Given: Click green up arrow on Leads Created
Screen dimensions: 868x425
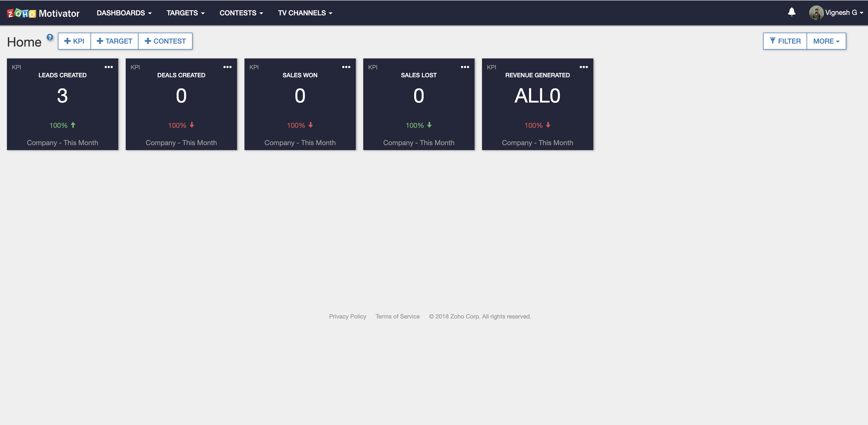Looking at the screenshot, I should [73, 125].
